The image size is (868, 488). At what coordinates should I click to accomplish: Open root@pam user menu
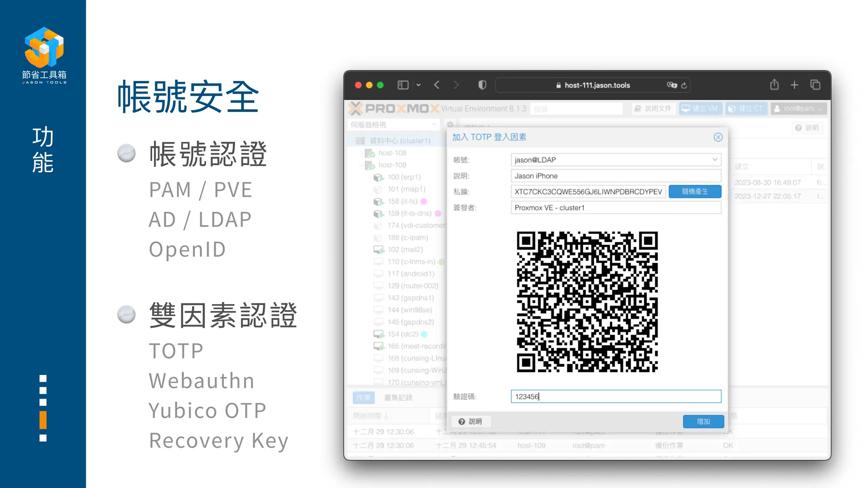click(x=798, y=109)
